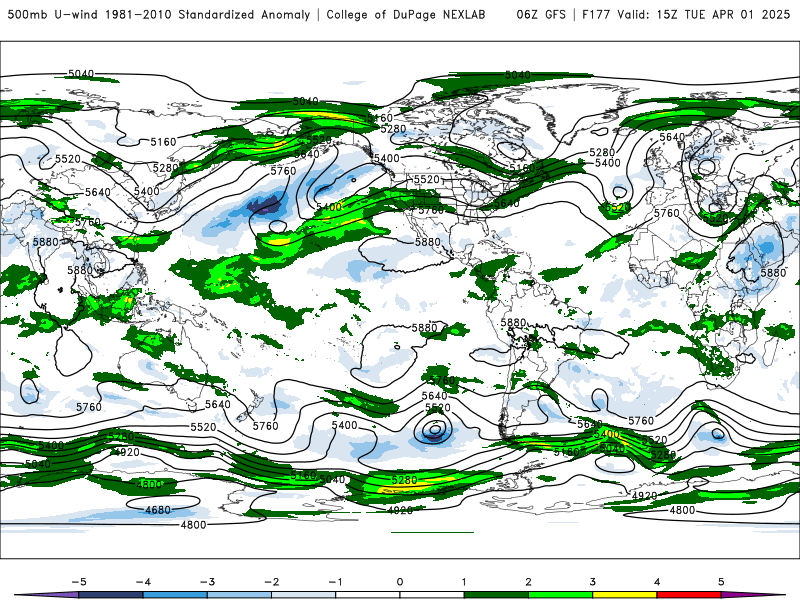Click the 'Valid: 15Z TUE APR 01 2025' text
800x600 pixels.
point(704,14)
